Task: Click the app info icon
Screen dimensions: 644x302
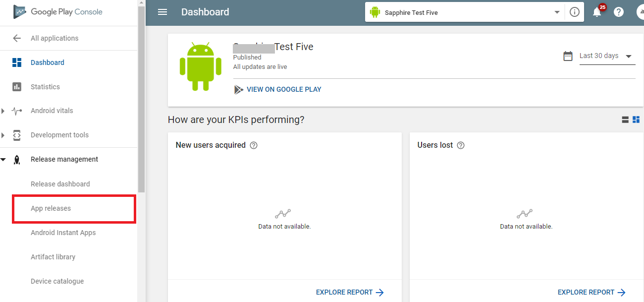Action: tap(575, 12)
